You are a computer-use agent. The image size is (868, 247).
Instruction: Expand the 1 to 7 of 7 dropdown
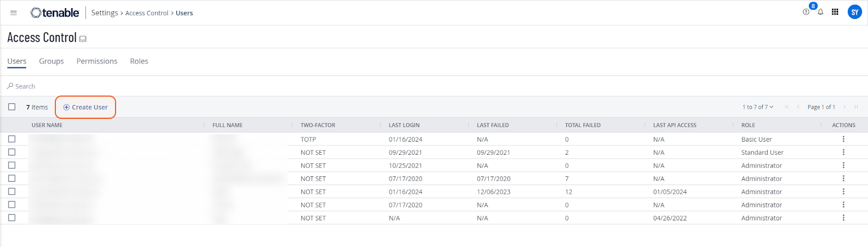click(x=758, y=107)
